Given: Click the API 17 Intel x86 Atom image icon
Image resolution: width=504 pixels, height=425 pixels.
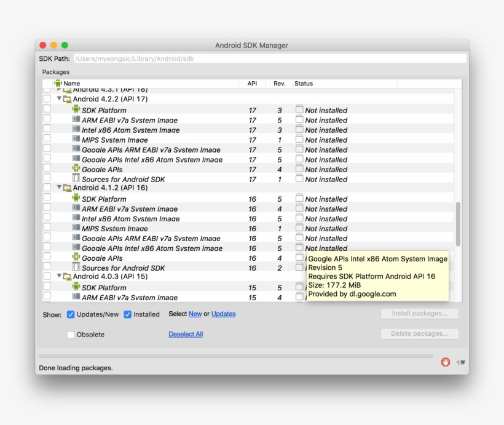Looking at the screenshot, I should [x=76, y=129].
